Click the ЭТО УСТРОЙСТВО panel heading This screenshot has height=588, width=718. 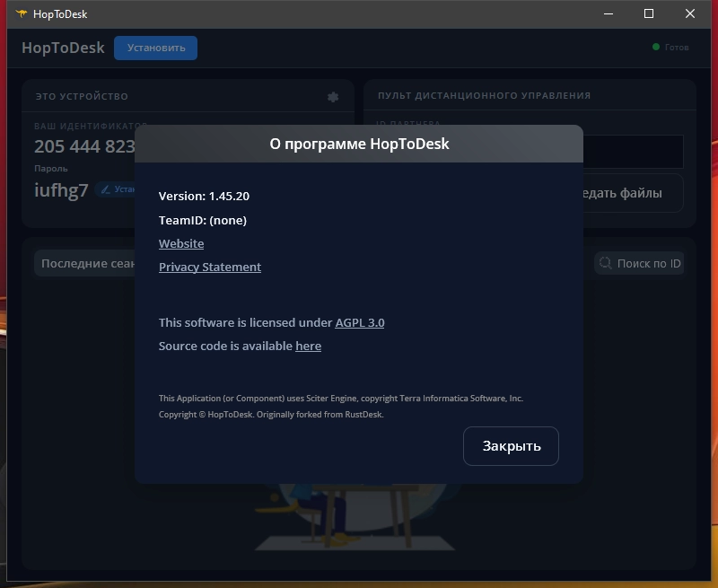[x=82, y=96]
